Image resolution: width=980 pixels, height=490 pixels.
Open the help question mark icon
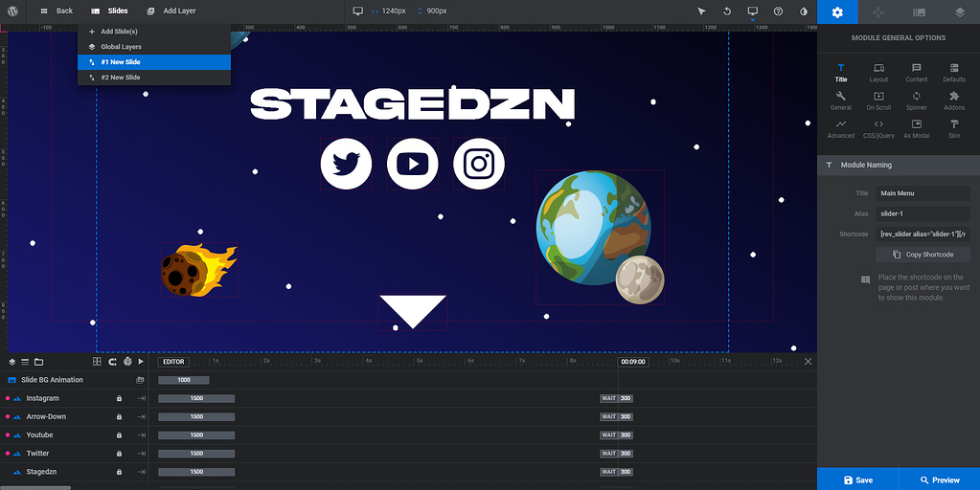tap(778, 11)
